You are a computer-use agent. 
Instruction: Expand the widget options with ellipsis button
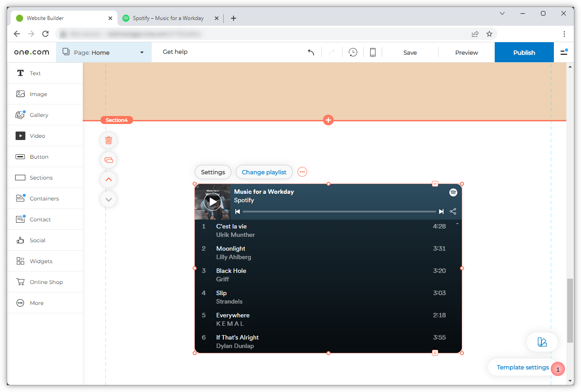[302, 172]
